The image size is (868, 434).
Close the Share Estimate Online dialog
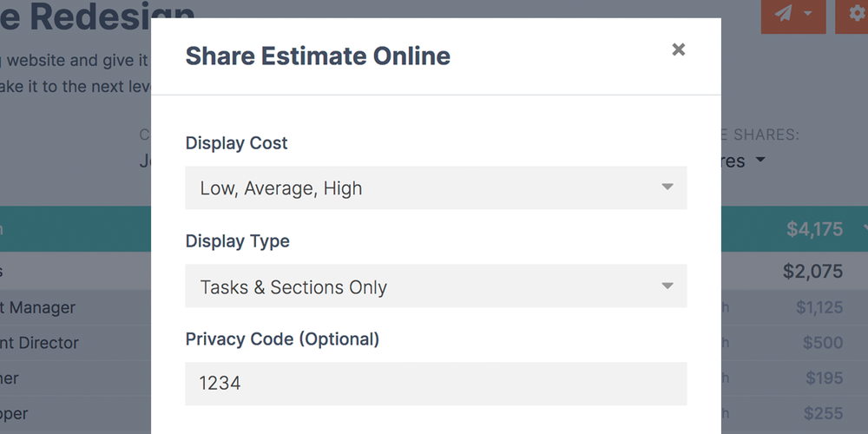[679, 49]
